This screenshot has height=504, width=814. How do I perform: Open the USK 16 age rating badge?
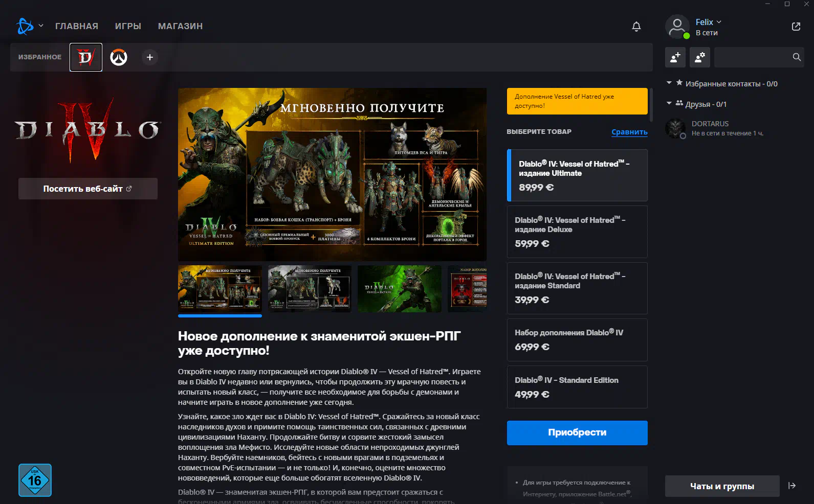[x=35, y=480]
